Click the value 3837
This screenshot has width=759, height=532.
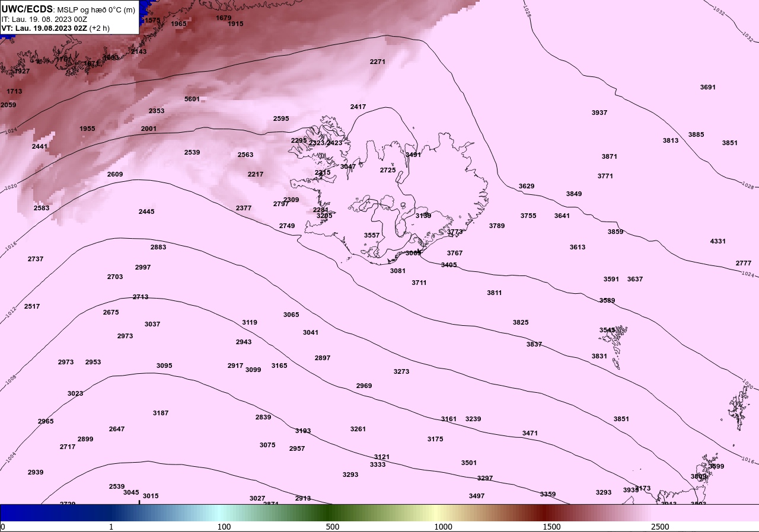(534, 344)
